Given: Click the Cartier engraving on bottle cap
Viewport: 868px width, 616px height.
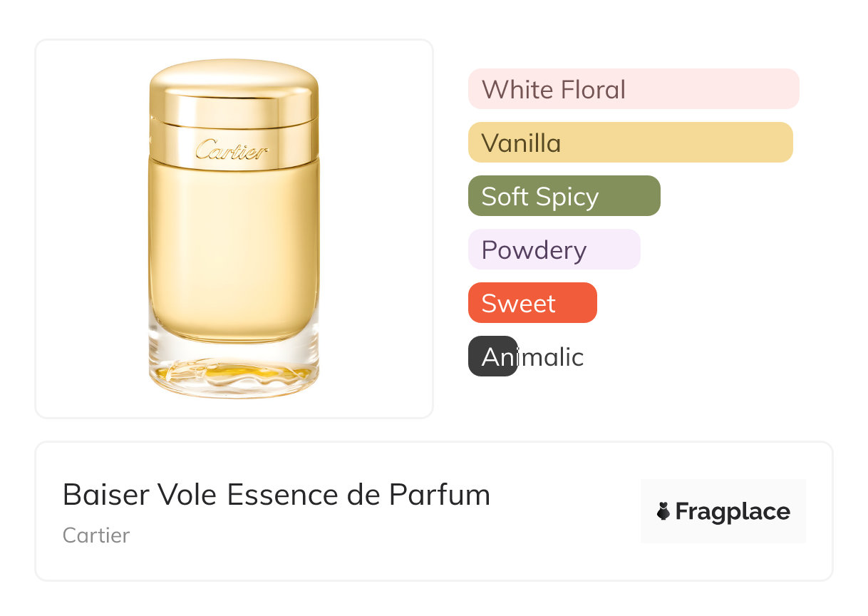Looking at the screenshot, I should pyautogui.click(x=232, y=150).
